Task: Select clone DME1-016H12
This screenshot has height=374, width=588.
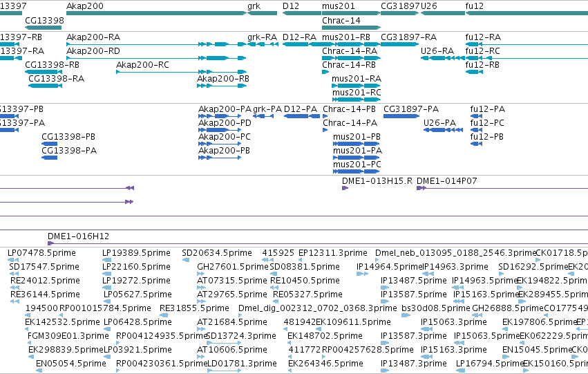Action: tap(318, 243)
